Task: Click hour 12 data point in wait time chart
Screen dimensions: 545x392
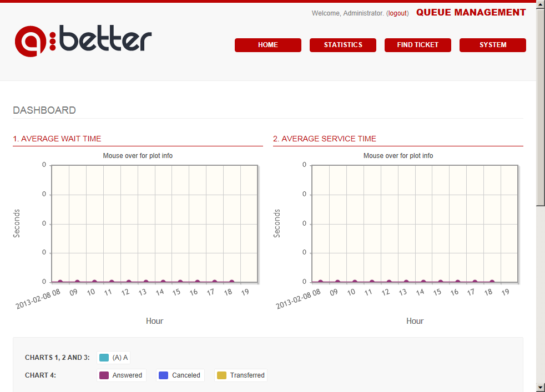Action: [129, 282]
